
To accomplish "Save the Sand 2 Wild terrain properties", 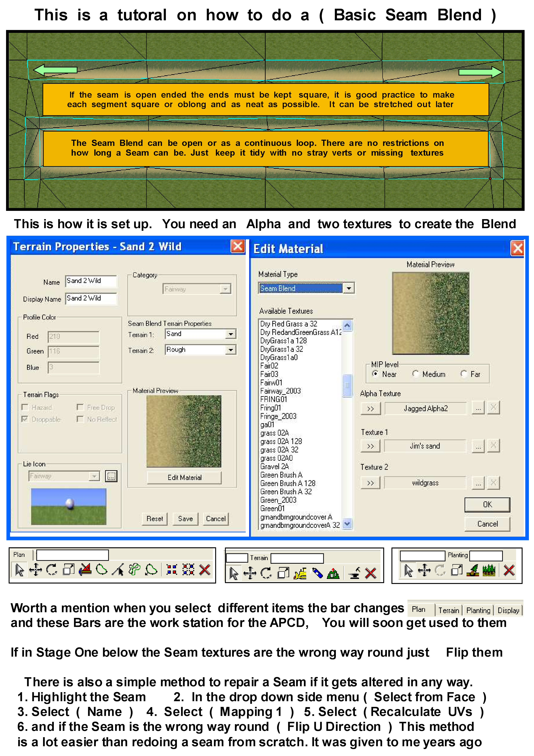I will [185, 519].
